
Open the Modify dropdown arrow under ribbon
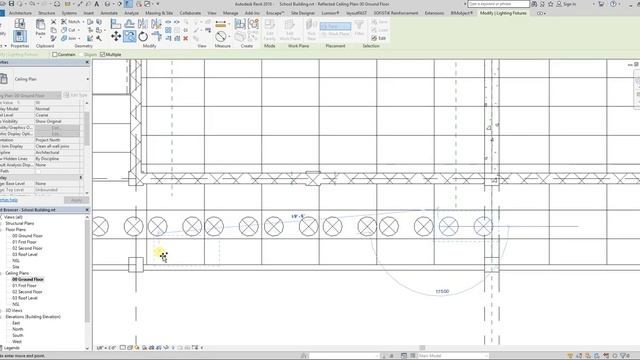click(x=5, y=46)
